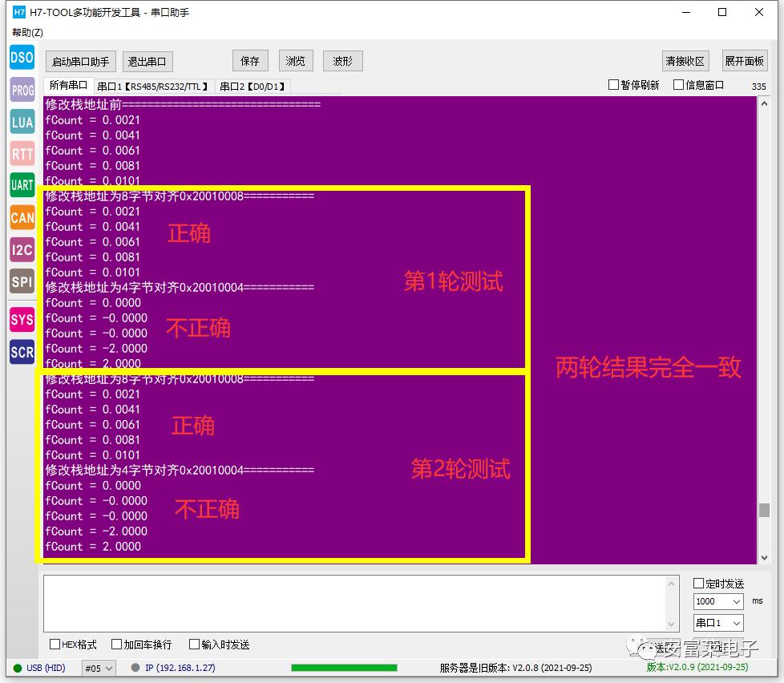
Task: Click the receive area scroll-down arrow
Action: (x=764, y=557)
